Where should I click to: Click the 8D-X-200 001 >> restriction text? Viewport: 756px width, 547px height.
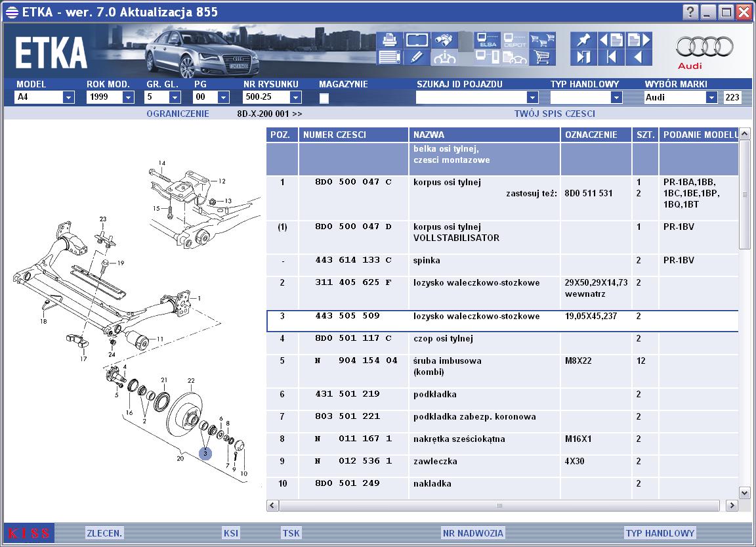[x=270, y=114]
